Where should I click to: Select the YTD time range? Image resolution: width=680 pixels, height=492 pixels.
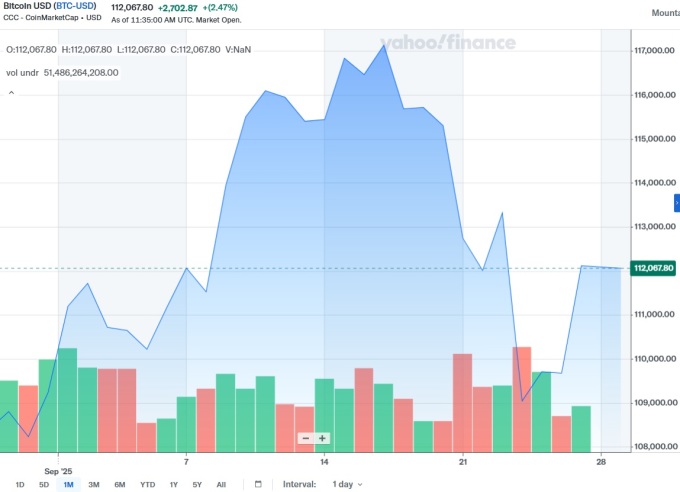point(147,485)
